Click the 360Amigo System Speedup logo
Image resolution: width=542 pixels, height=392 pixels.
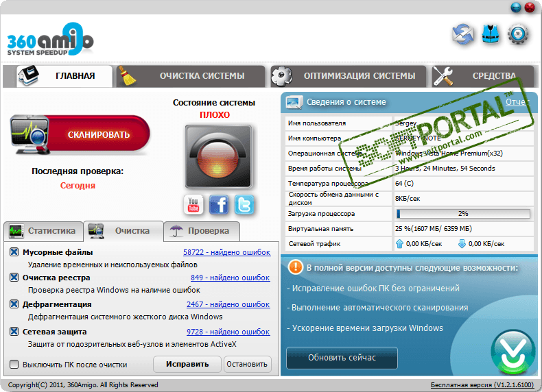50,39
